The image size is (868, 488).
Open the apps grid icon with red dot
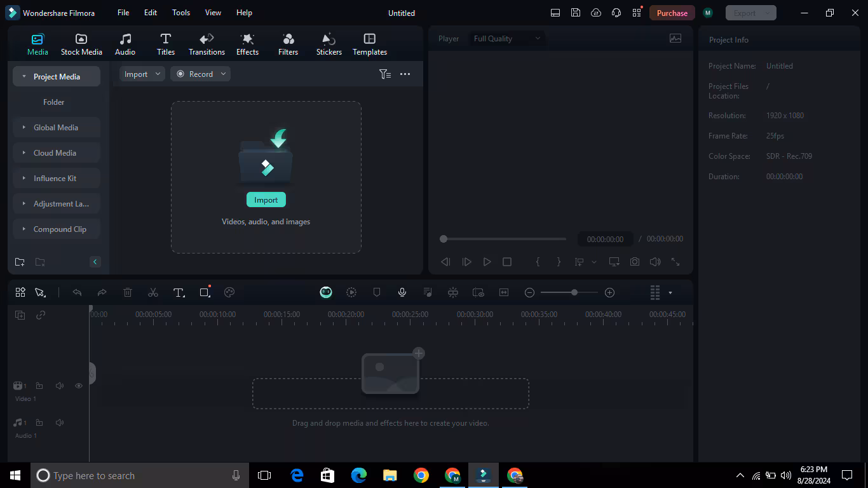click(x=637, y=13)
